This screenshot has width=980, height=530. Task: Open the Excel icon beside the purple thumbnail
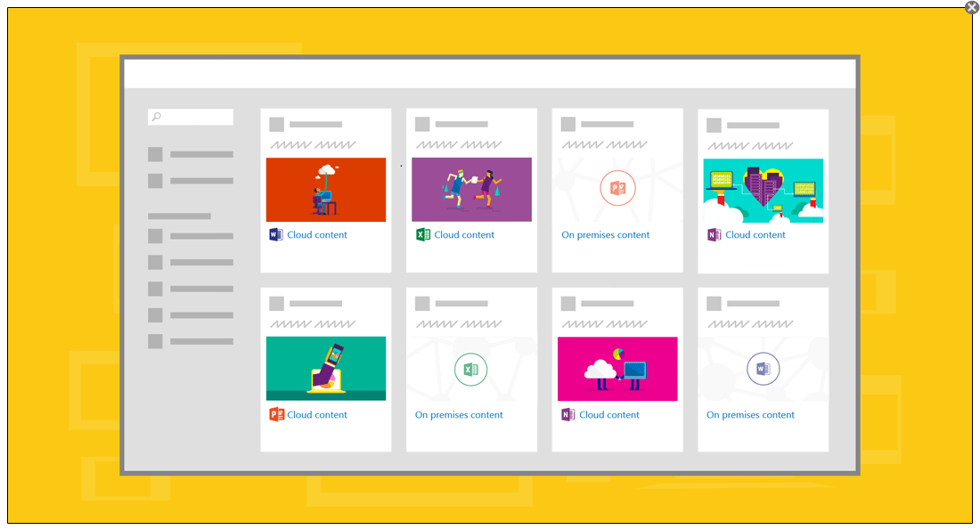(423, 235)
